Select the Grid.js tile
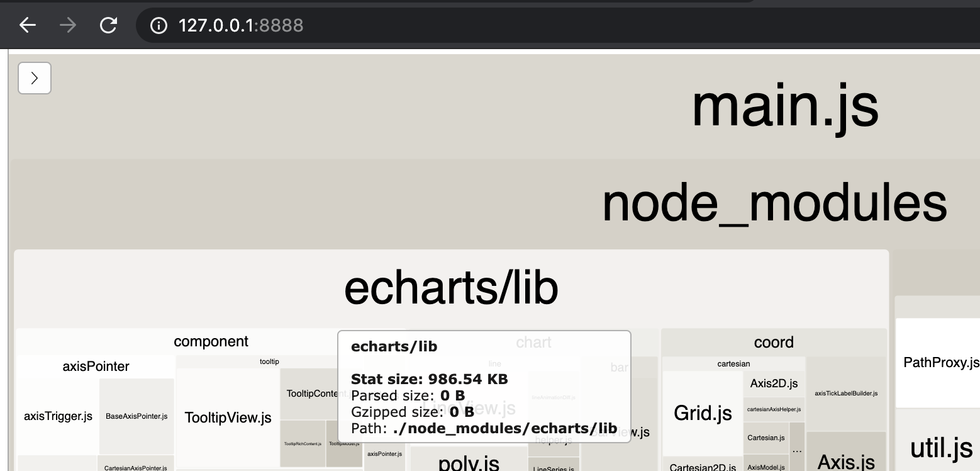The width and height of the screenshot is (980, 471). (703, 413)
